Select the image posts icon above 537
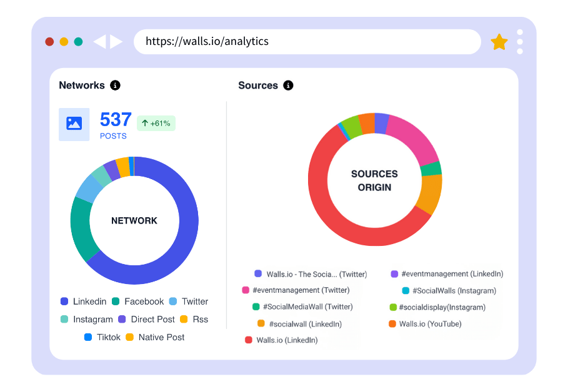 point(74,123)
